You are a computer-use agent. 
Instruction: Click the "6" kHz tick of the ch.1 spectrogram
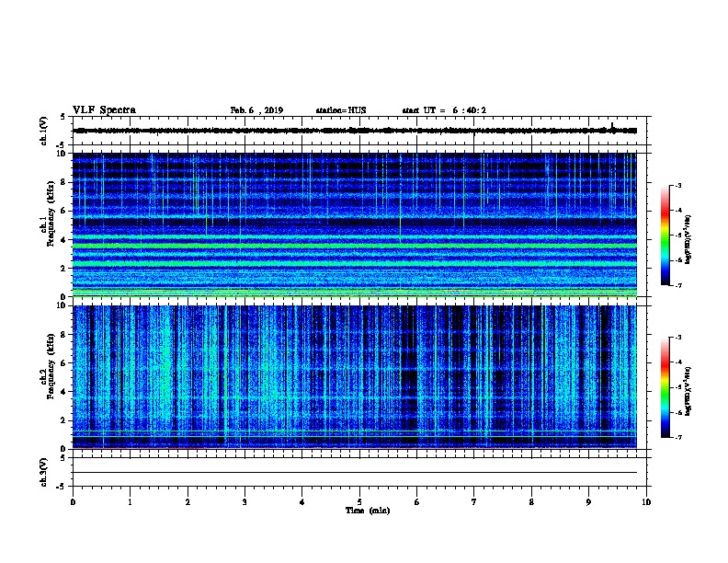tap(65, 211)
